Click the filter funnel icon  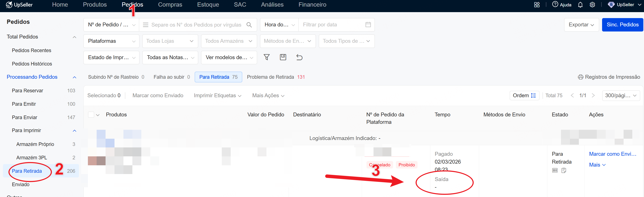[266, 57]
